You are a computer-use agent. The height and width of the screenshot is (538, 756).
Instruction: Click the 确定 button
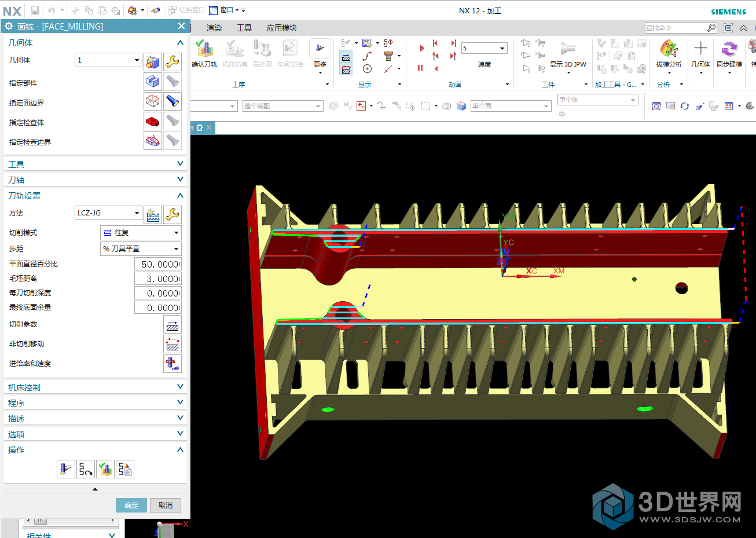pyautogui.click(x=131, y=505)
